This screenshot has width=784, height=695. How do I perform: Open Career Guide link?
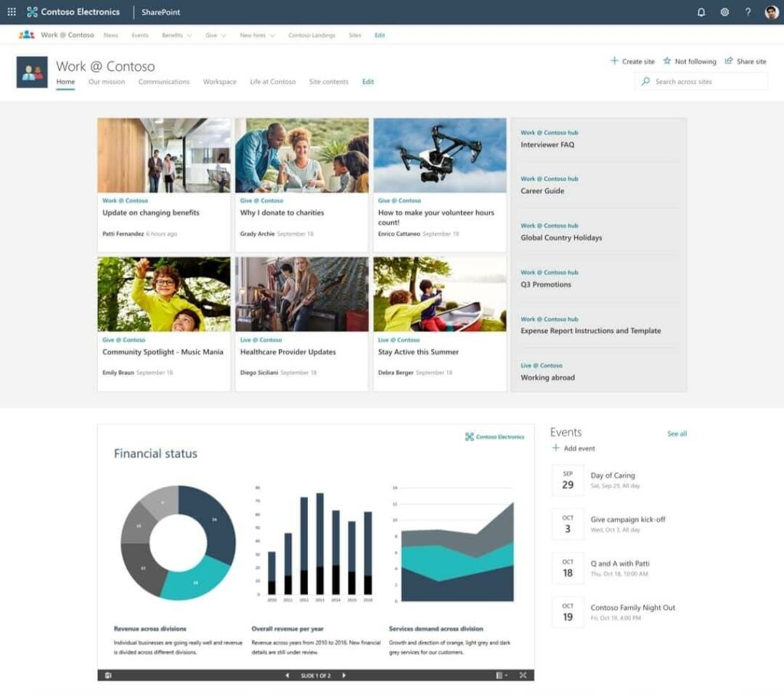pos(543,191)
